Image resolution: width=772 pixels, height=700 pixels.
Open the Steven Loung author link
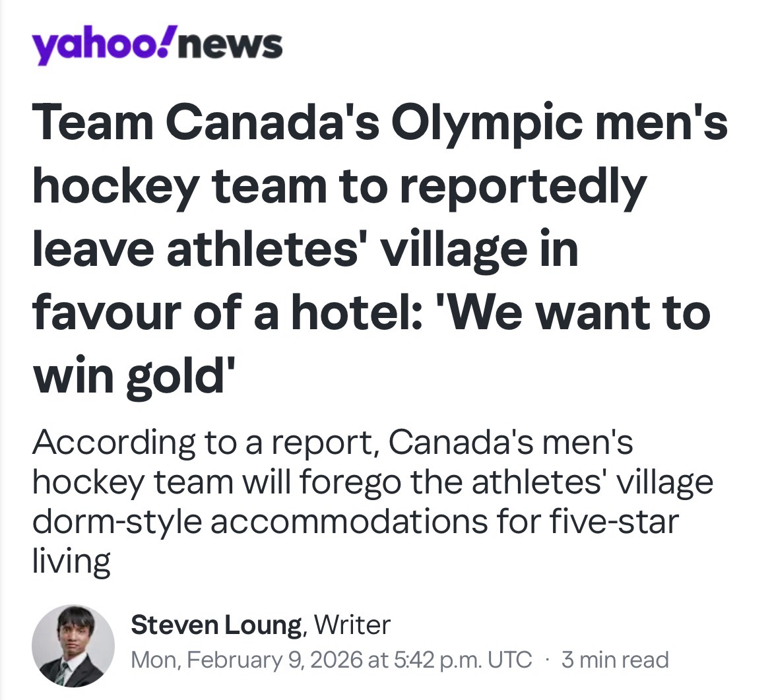tap(216, 624)
